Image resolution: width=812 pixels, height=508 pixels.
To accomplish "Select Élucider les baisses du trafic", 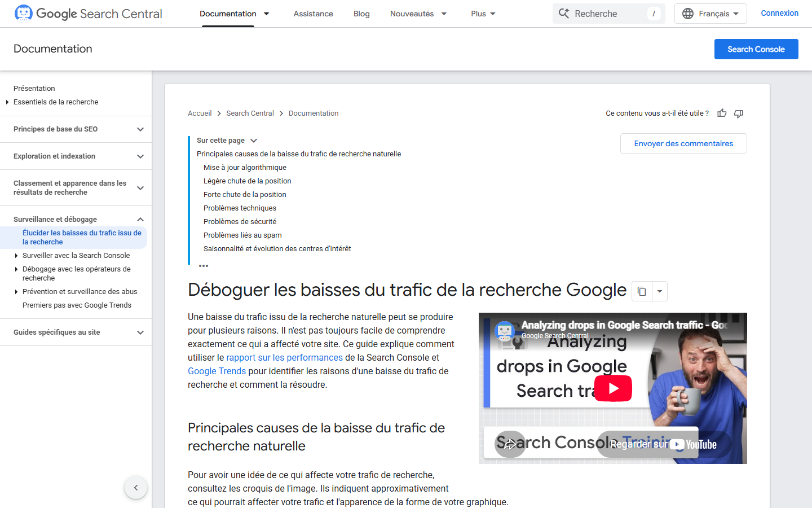I will pos(82,238).
